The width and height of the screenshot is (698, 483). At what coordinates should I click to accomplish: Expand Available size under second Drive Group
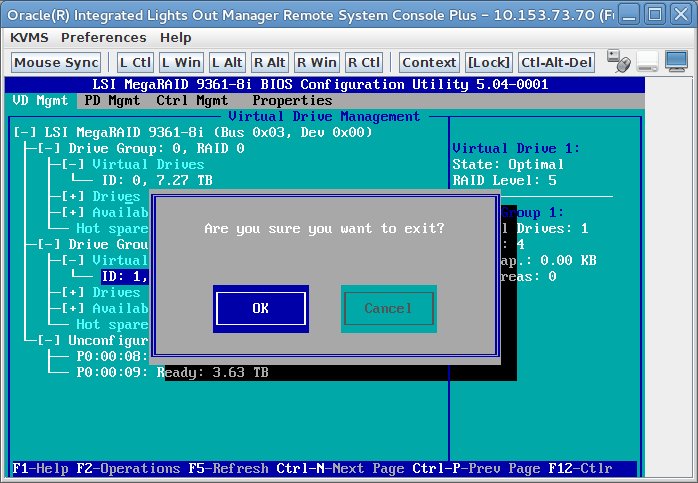click(x=73, y=308)
